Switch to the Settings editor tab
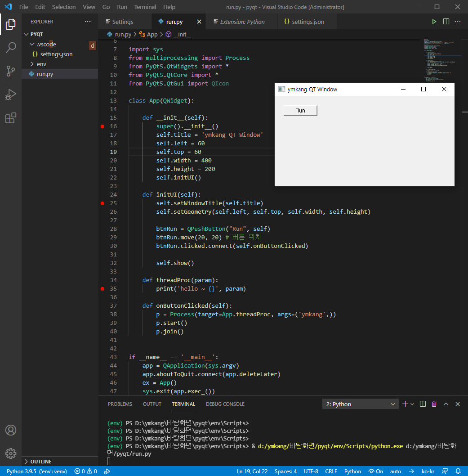 click(x=125, y=22)
